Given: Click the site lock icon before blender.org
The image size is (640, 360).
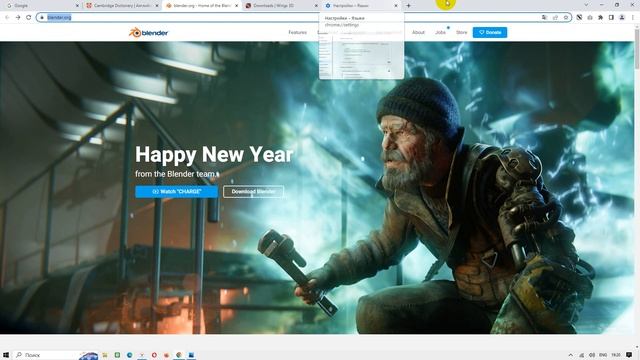Looking at the screenshot, I should pos(42,17).
